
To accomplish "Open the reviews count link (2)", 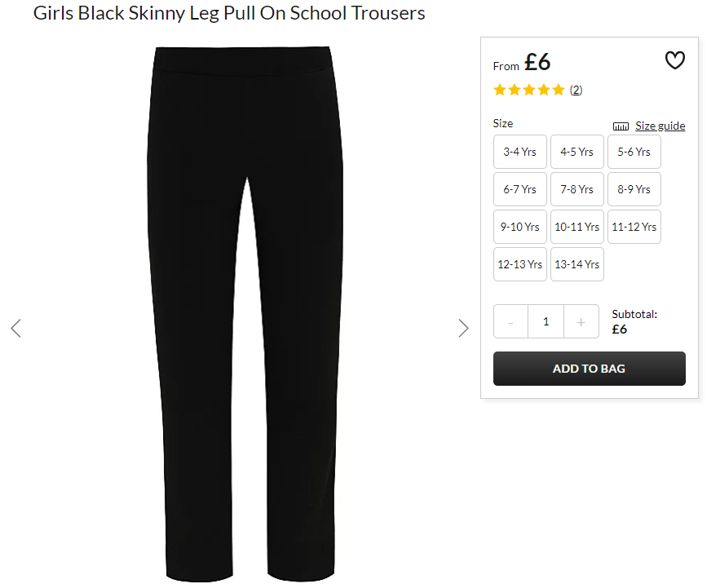I will click(x=576, y=90).
